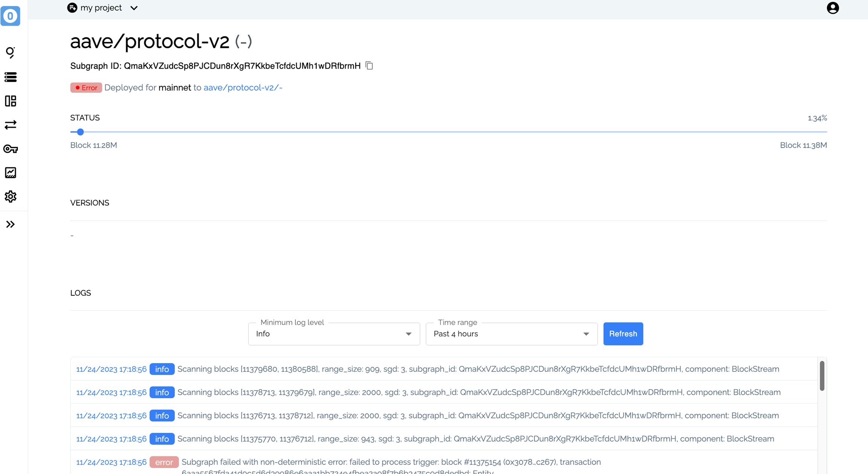Click the pink error level badge
868x474 pixels.
pos(164,462)
